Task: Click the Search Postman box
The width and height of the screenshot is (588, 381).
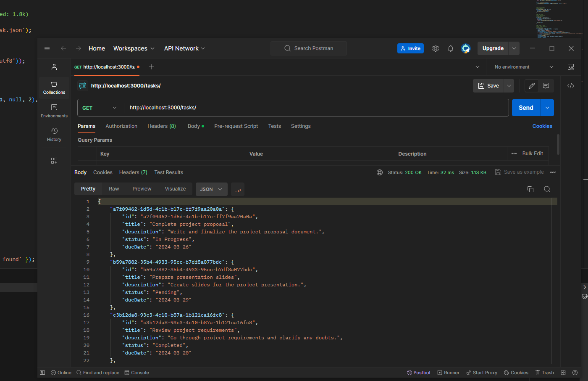Action: click(x=309, y=48)
